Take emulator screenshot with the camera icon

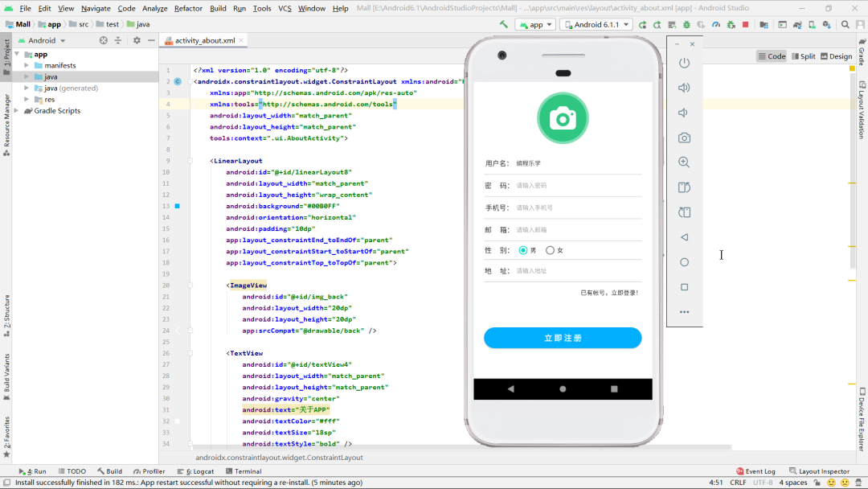click(684, 138)
